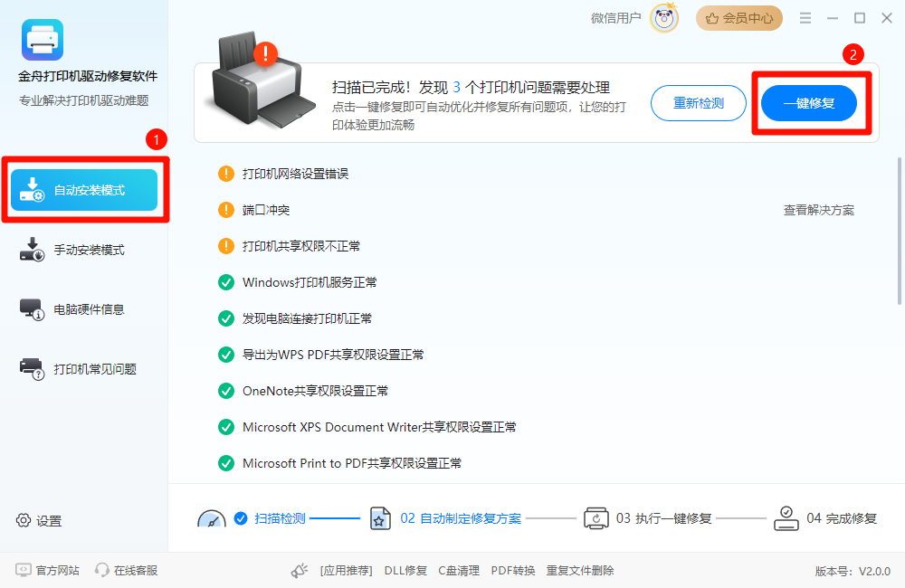Open the 官方网站 link in footer

click(47, 570)
